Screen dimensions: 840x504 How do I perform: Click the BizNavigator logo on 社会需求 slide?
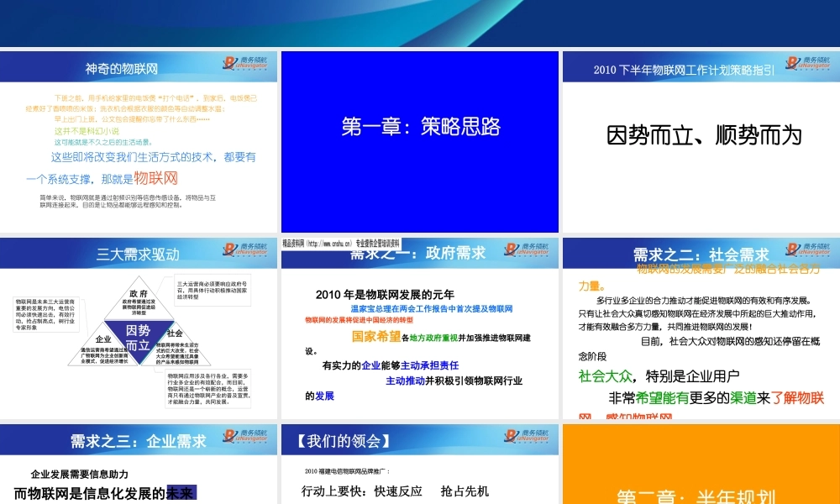(808, 249)
